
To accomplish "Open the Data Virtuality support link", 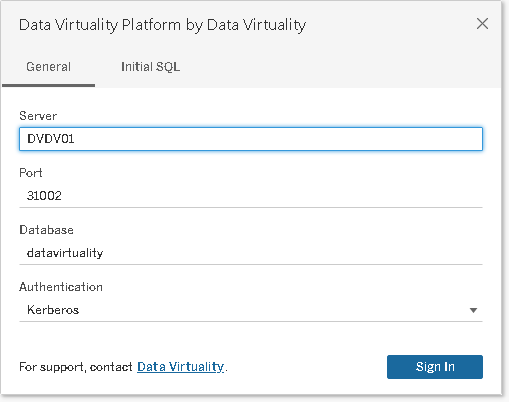I will (180, 367).
